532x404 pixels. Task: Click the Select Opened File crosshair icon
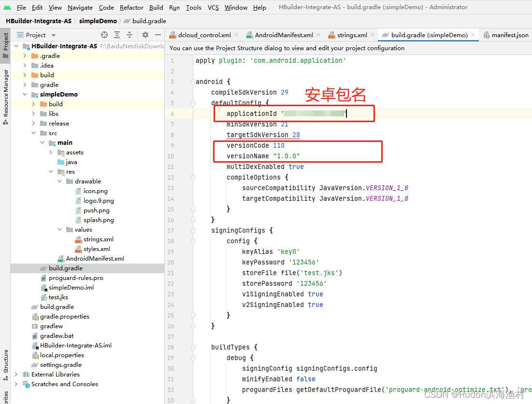104,35
